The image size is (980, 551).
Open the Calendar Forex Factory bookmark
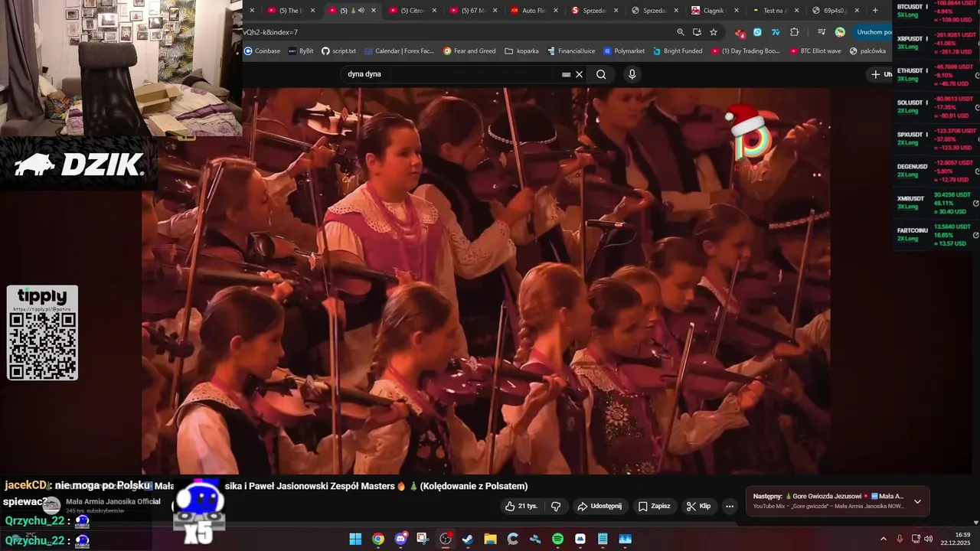399,51
